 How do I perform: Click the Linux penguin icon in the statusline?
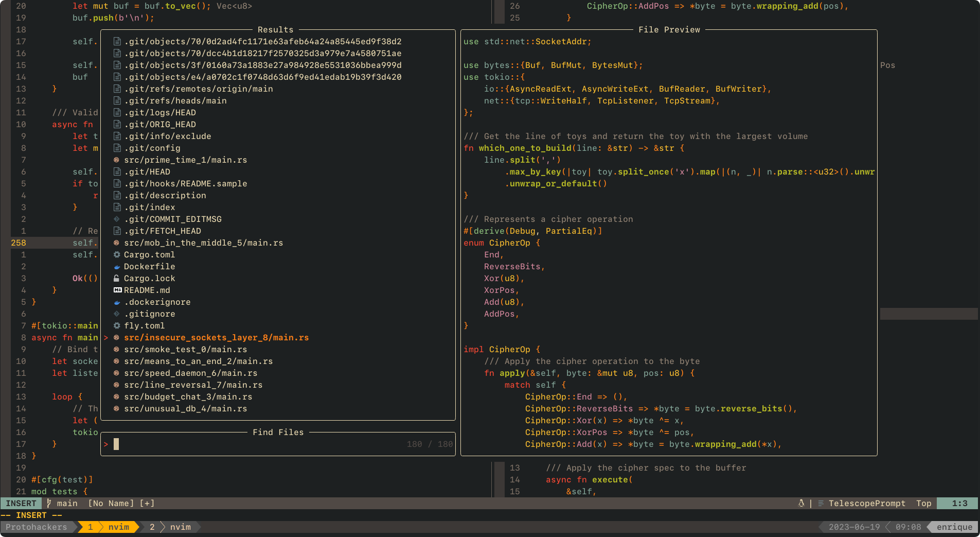click(x=801, y=503)
